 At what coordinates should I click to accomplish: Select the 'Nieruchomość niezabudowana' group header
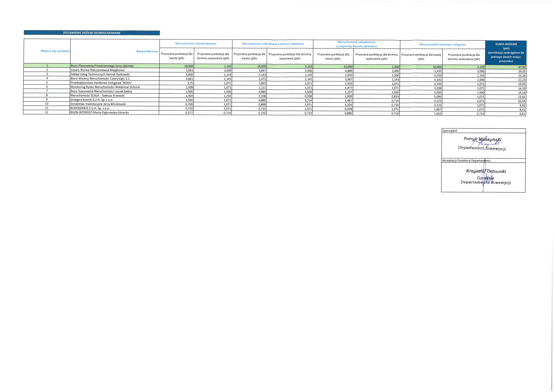point(196,43)
